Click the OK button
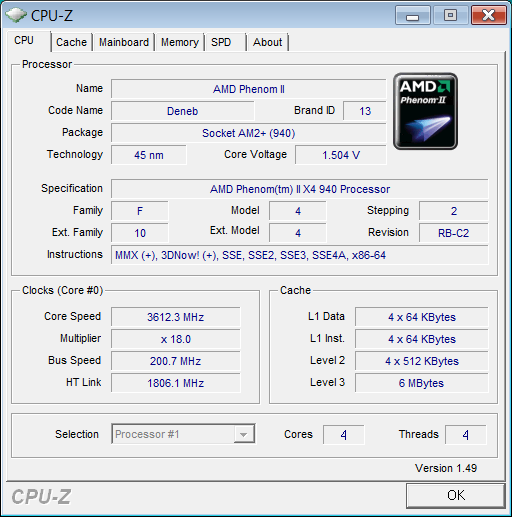This screenshot has width=512, height=517. pyautogui.click(x=455, y=496)
